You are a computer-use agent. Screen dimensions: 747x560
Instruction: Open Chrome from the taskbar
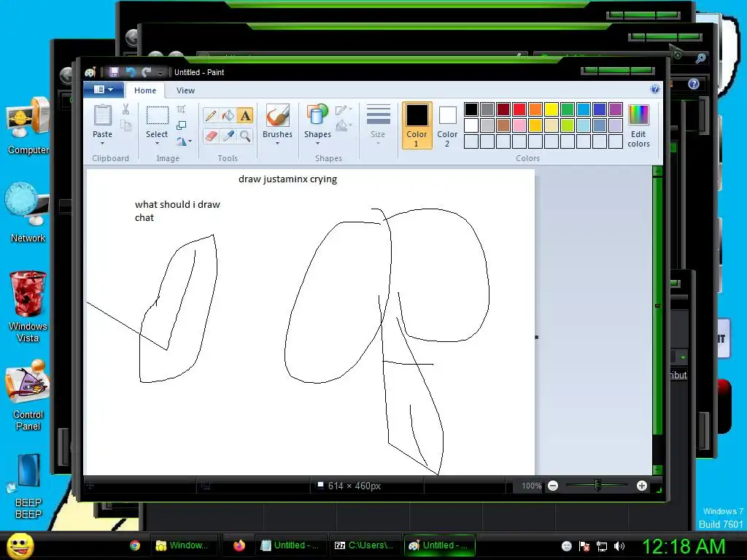(x=135, y=545)
